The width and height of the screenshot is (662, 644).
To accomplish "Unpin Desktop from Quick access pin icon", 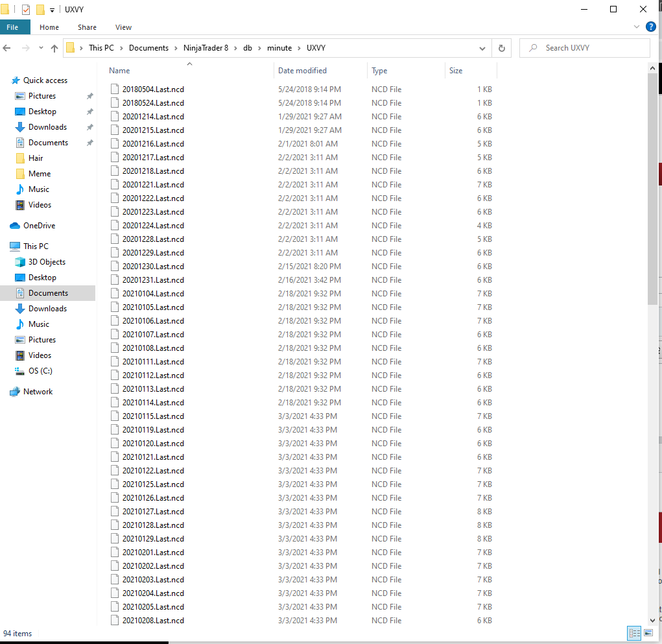I will [89, 112].
